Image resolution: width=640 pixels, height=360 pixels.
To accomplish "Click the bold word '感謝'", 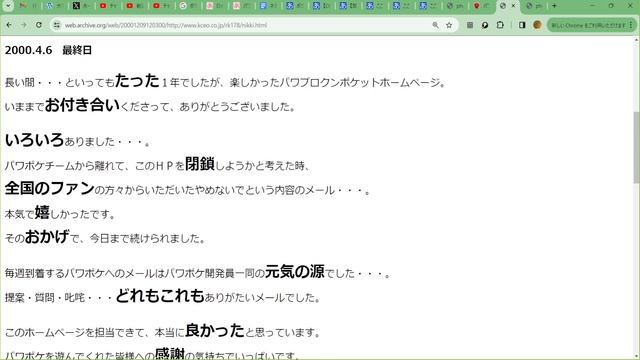I will (x=170, y=353).
